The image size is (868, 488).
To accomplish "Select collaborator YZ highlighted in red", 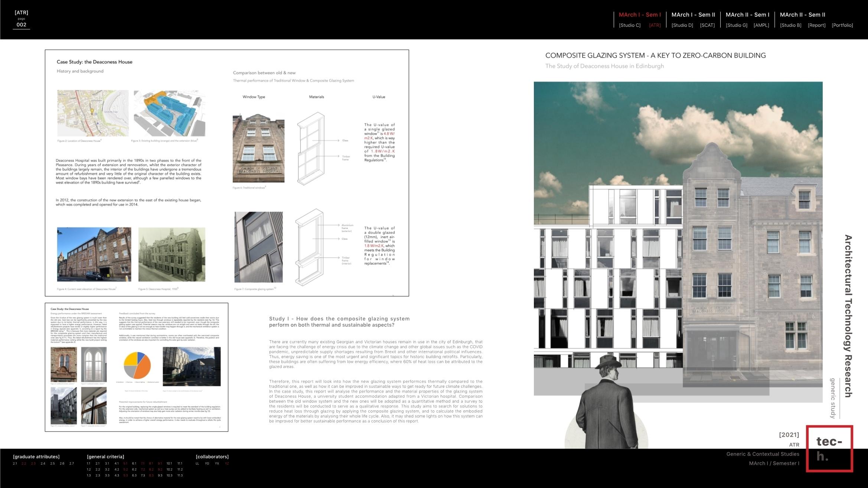I will pos(226,463).
